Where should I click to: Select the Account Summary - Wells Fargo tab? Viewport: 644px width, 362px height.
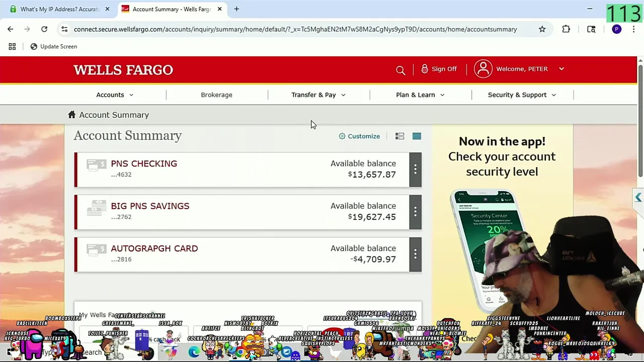pyautogui.click(x=171, y=9)
